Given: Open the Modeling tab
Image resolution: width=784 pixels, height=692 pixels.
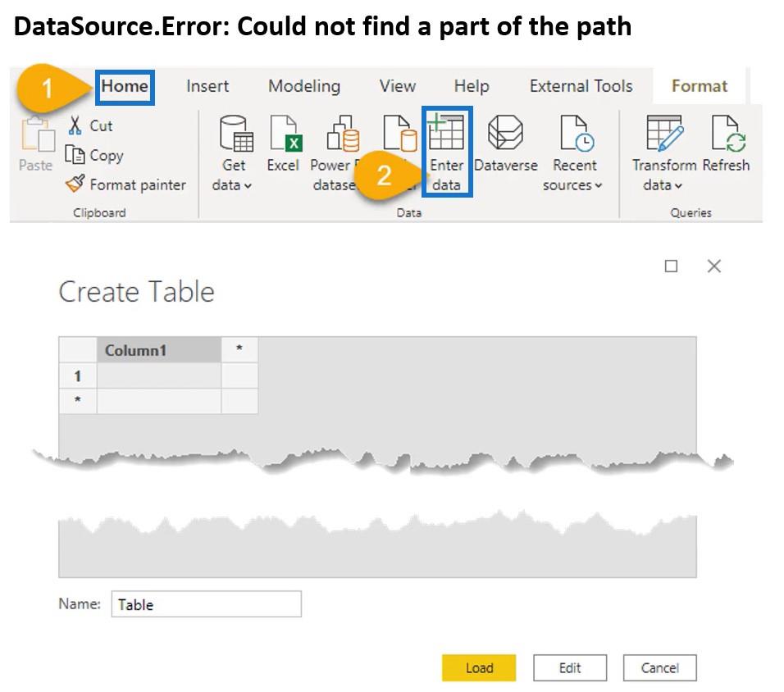Looking at the screenshot, I should click(304, 87).
